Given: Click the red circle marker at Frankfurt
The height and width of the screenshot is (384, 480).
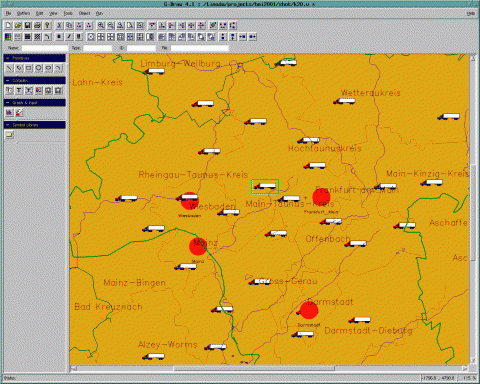Looking at the screenshot, I should 321,197.
